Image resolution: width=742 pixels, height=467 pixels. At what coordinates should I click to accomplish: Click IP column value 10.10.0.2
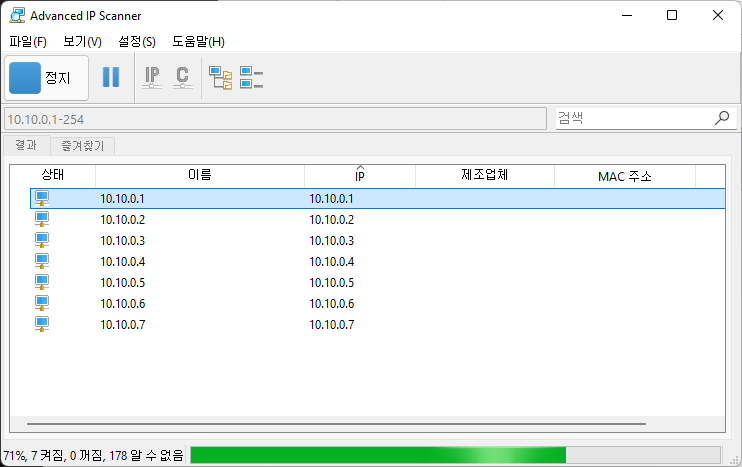pyautogui.click(x=331, y=220)
